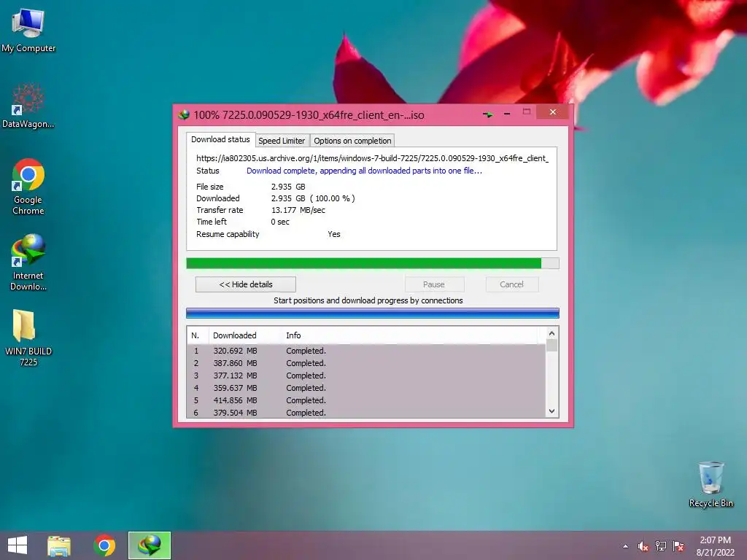
Task: Click scroll up arrow in connections list
Action: pyautogui.click(x=551, y=333)
